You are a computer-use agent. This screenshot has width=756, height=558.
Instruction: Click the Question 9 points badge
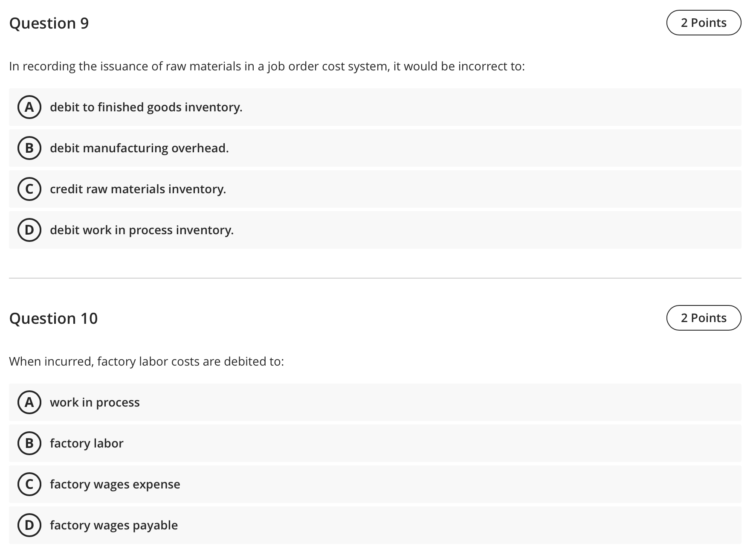click(704, 23)
